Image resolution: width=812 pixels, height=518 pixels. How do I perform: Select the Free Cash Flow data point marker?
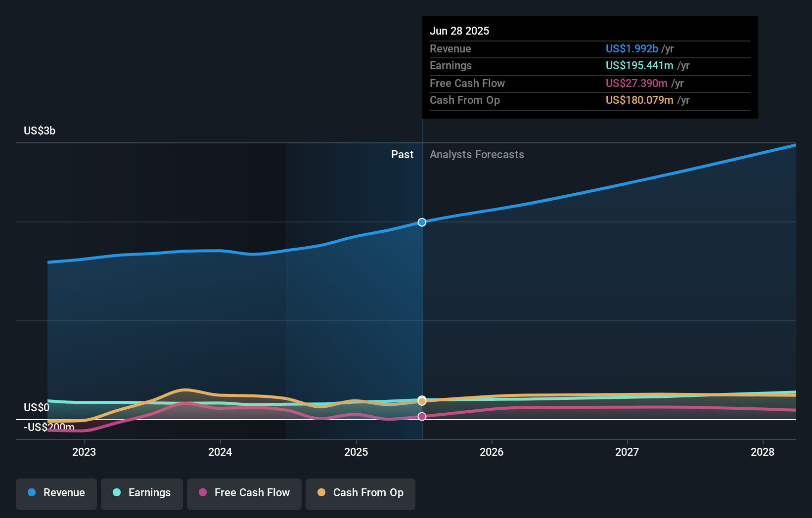[x=422, y=417]
